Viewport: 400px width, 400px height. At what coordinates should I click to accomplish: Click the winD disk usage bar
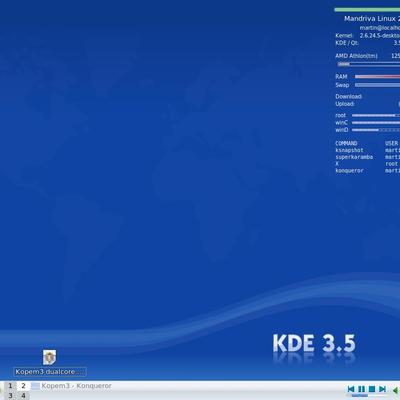[376, 130]
